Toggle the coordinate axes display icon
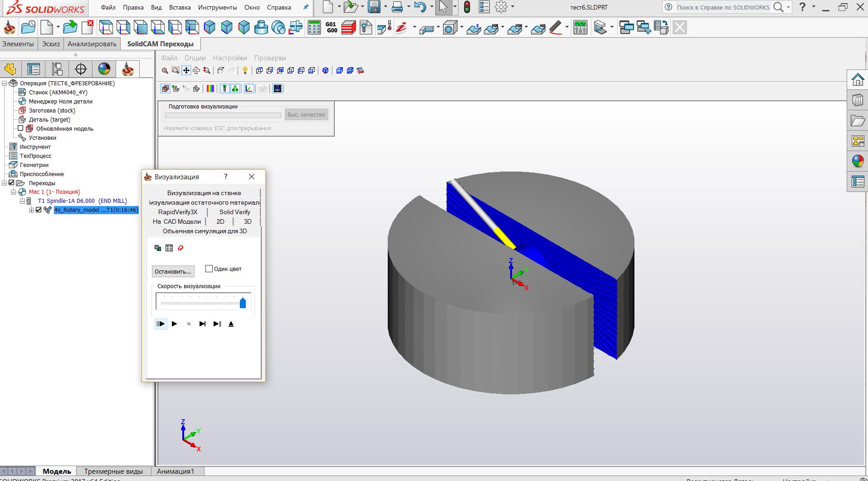Viewport: 868px width, 481px height. 249,88
